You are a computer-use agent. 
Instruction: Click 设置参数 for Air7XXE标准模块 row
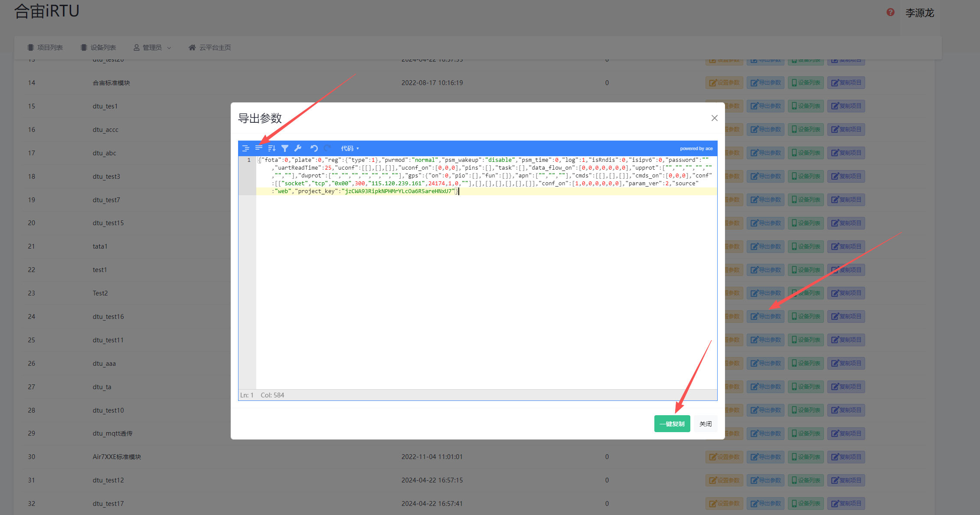point(724,457)
